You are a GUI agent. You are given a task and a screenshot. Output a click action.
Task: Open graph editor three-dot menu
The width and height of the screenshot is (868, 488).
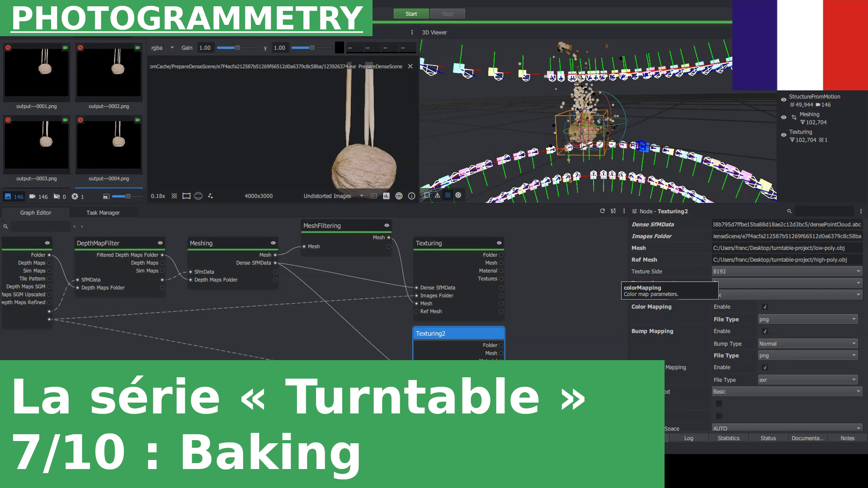point(624,211)
